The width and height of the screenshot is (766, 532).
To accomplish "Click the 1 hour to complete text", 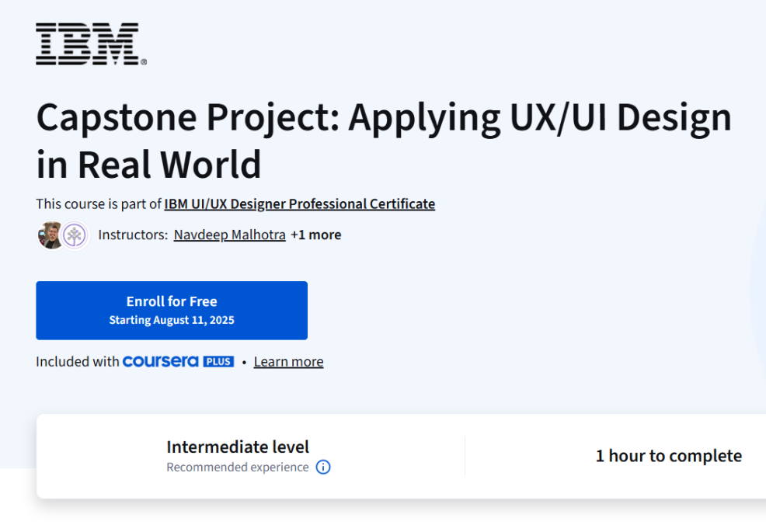I will tap(669, 456).
